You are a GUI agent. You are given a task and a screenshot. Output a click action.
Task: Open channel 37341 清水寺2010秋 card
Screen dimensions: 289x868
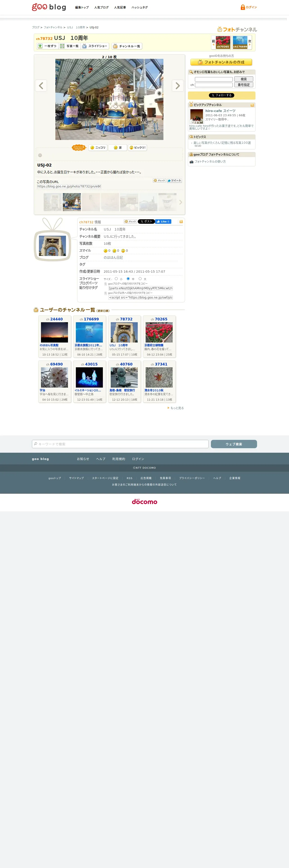(159, 382)
